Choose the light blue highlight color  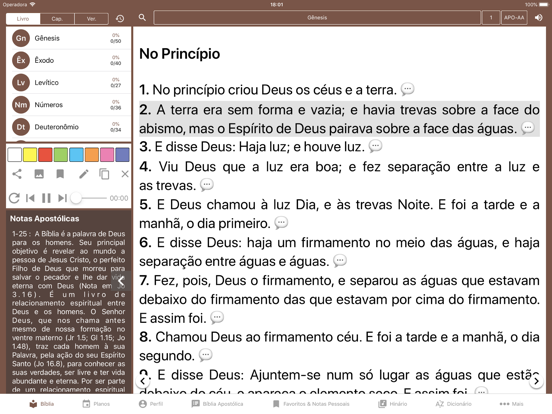tap(76, 155)
